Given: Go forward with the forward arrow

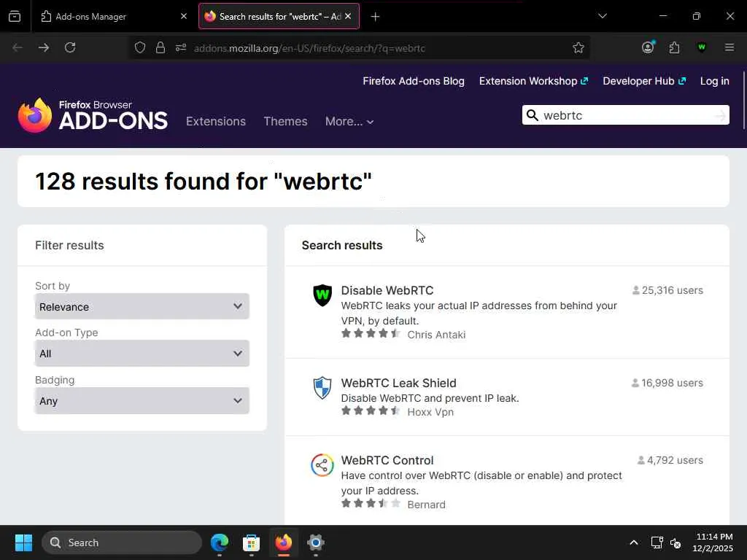Looking at the screenshot, I should 43,47.
